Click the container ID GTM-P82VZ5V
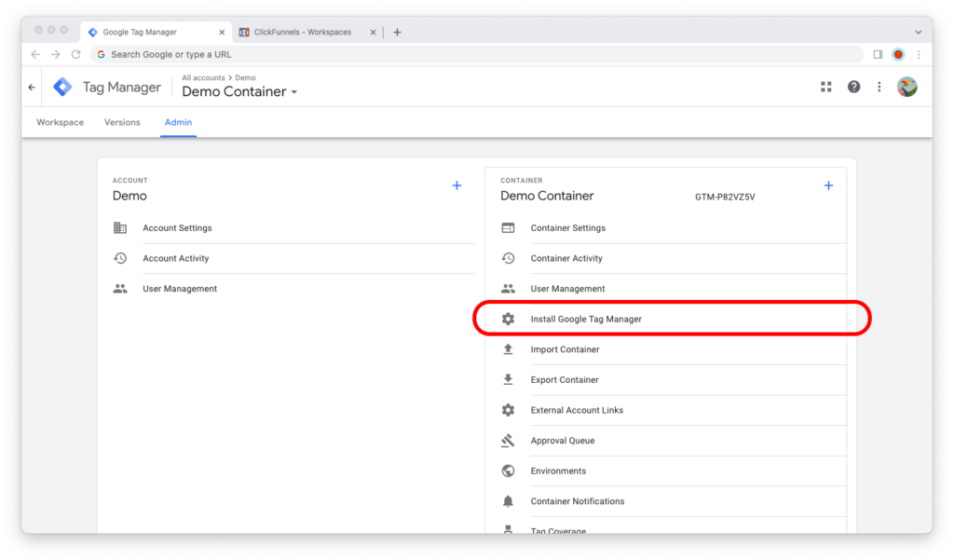Image resolution: width=954 pixels, height=560 pixels. pos(725,198)
